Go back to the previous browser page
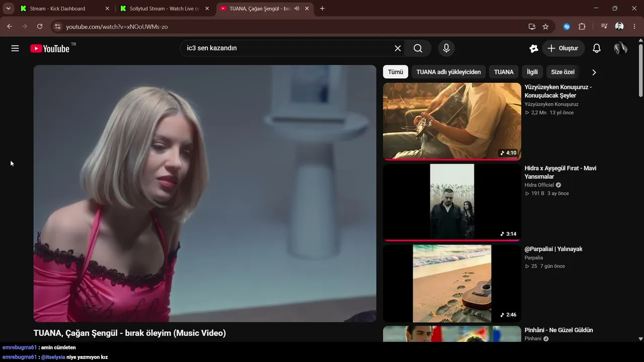 click(x=10, y=27)
